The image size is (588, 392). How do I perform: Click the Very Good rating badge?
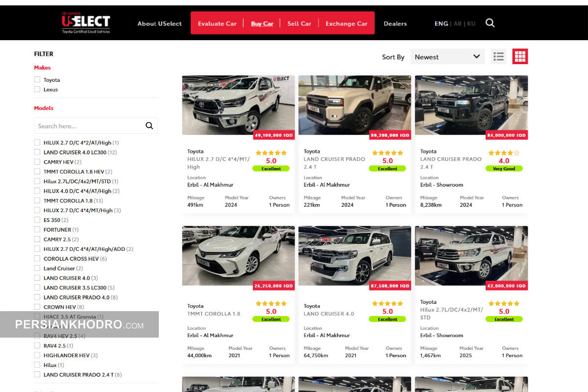[x=504, y=169]
